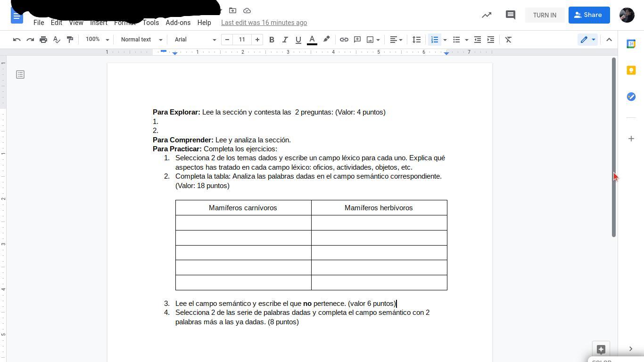The width and height of the screenshot is (644, 362).
Task: Print the document with printer icon
Action: pos(43,40)
